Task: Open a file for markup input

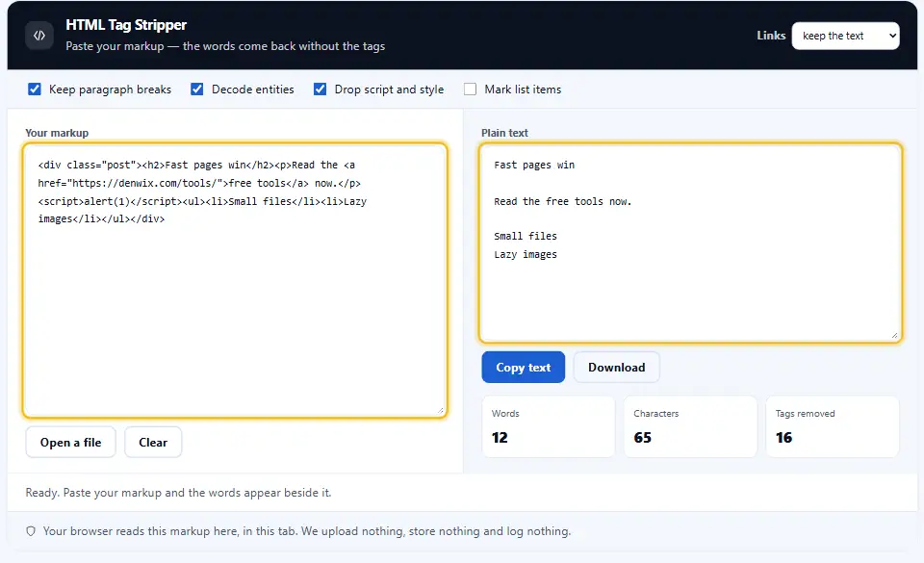Action: pos(70,443)
